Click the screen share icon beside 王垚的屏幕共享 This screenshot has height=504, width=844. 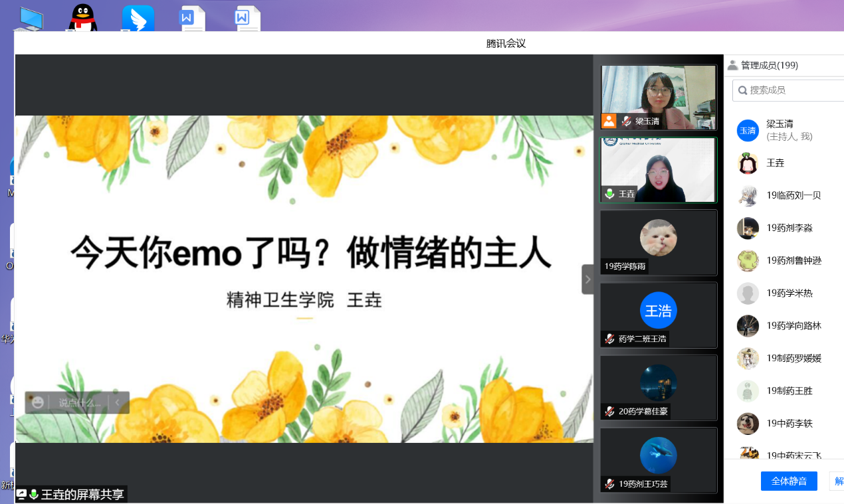[x=21, y=494]
